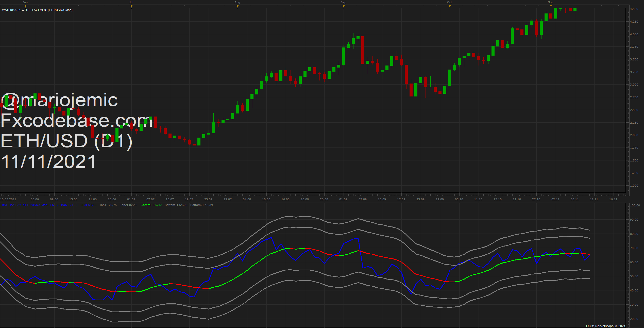Click the RSI: 64,58 value label

(x=88, y=205)
